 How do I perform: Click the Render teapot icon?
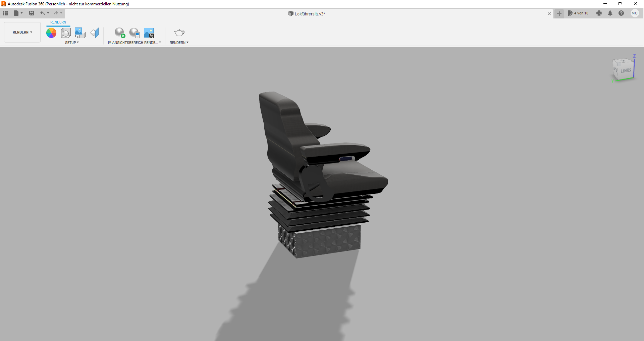click(x=179, y=33)
